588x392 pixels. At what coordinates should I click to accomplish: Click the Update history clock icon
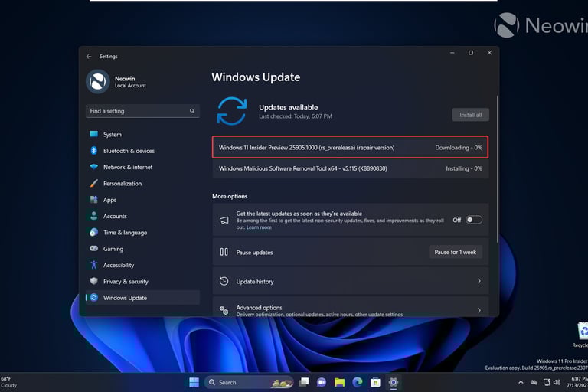(x=224, y=281)
